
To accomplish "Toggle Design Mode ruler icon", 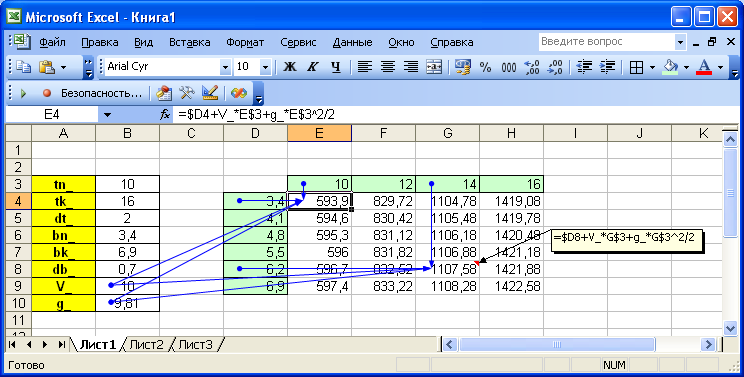I will [210, 93].
